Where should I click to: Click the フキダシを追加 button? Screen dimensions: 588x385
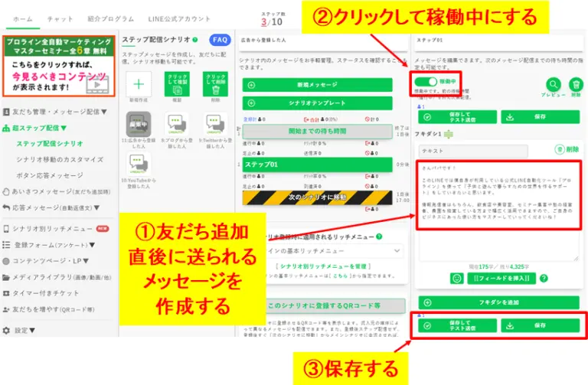click(499, 302)
